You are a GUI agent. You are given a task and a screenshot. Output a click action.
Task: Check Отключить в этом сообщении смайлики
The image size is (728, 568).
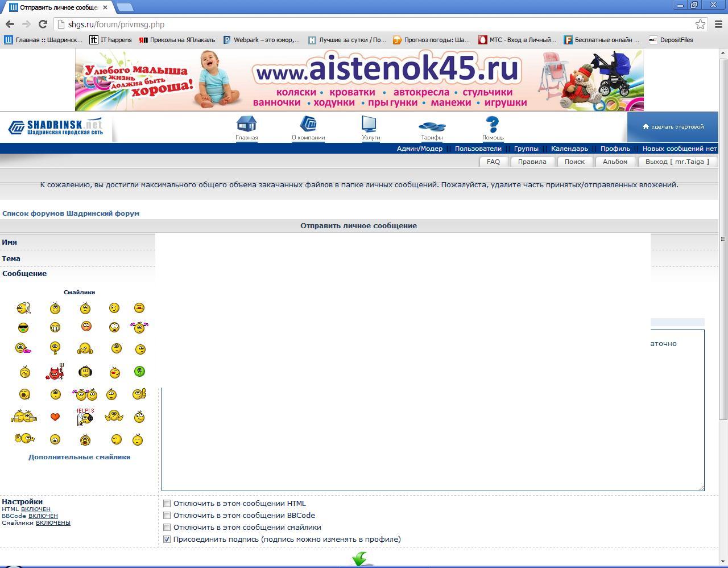click(167, 527)
